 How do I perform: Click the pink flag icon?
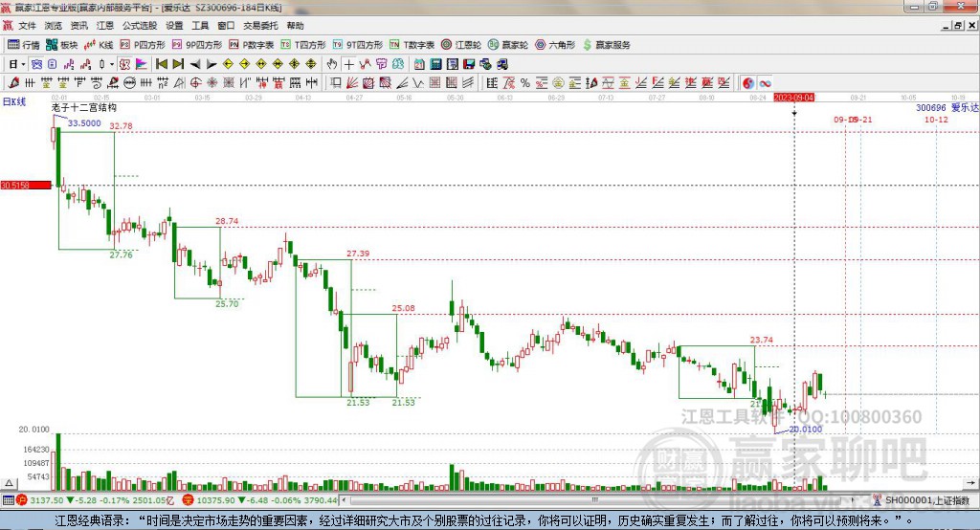click(x=142, y=64)
